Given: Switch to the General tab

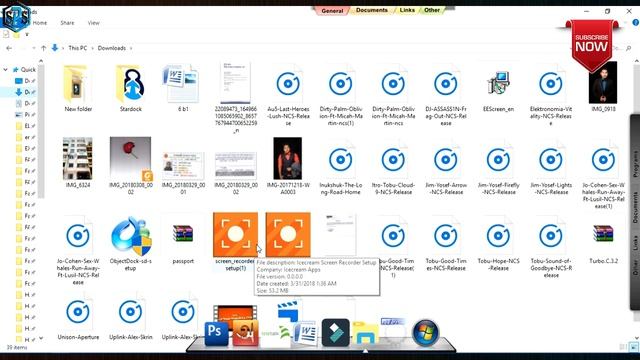Looking at the screenshot, I should point(332,11).
